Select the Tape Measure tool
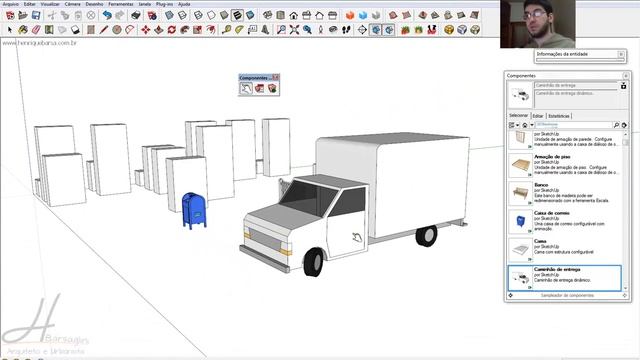 click(226, 30)
